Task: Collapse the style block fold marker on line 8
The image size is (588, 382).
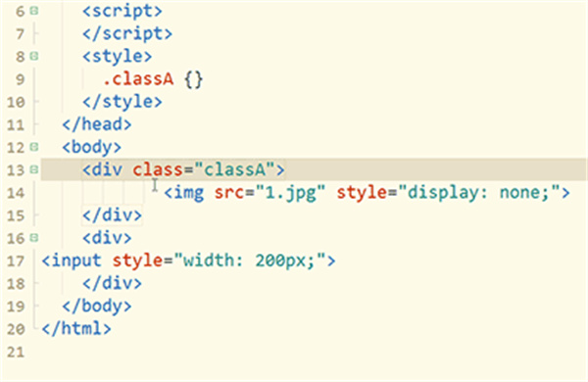Action: [x=33, y=56]
